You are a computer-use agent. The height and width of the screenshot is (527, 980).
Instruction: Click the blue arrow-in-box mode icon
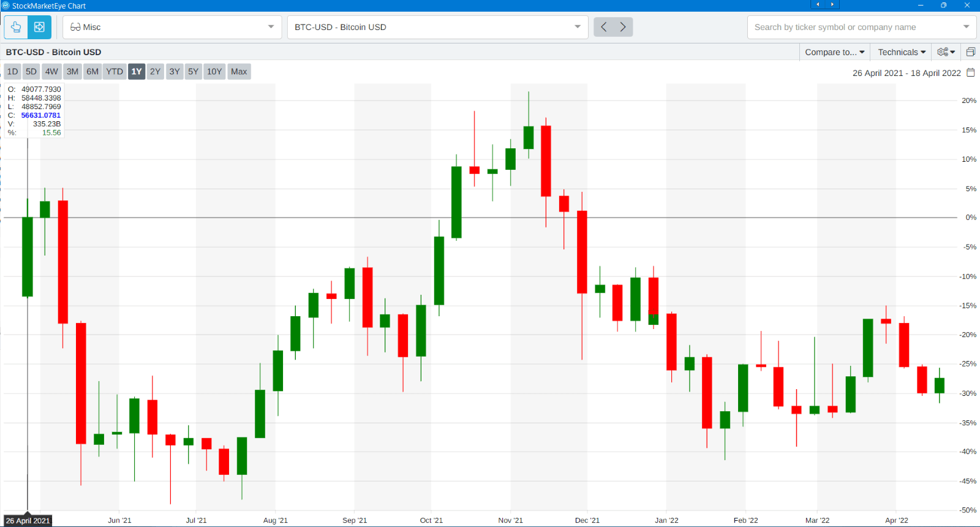tap(39, 27)
